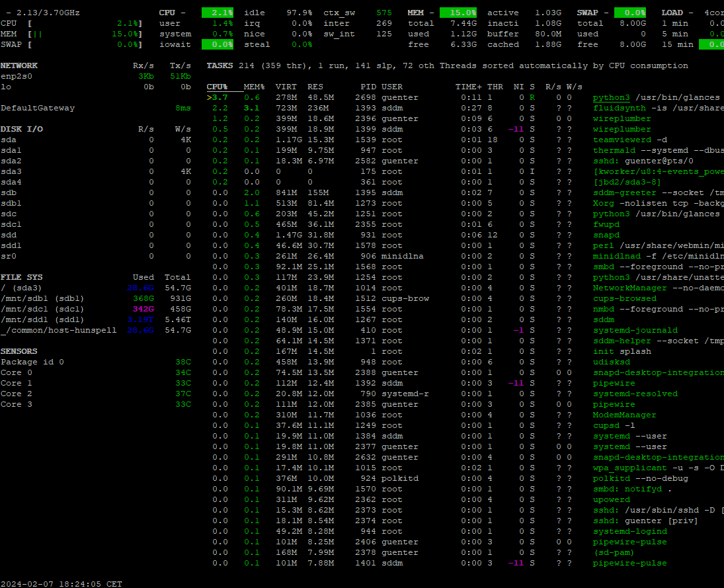Viewport: 724px width, 588px height.
Task: Click the sr0 disk row
Action: [96, 256]
